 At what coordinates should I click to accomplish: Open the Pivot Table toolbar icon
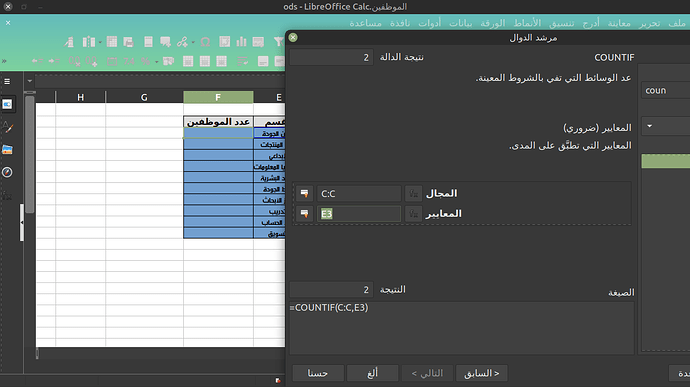pos(224,42)
